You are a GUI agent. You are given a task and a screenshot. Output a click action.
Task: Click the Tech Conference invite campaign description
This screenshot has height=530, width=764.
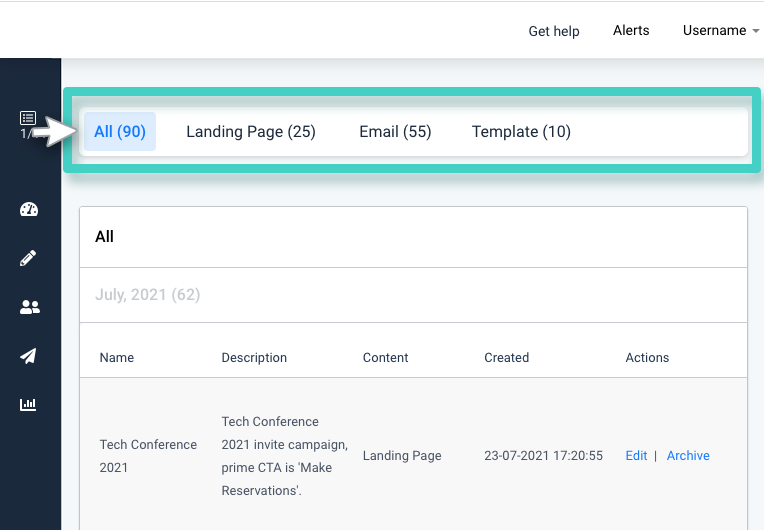[x=285, y=456]
